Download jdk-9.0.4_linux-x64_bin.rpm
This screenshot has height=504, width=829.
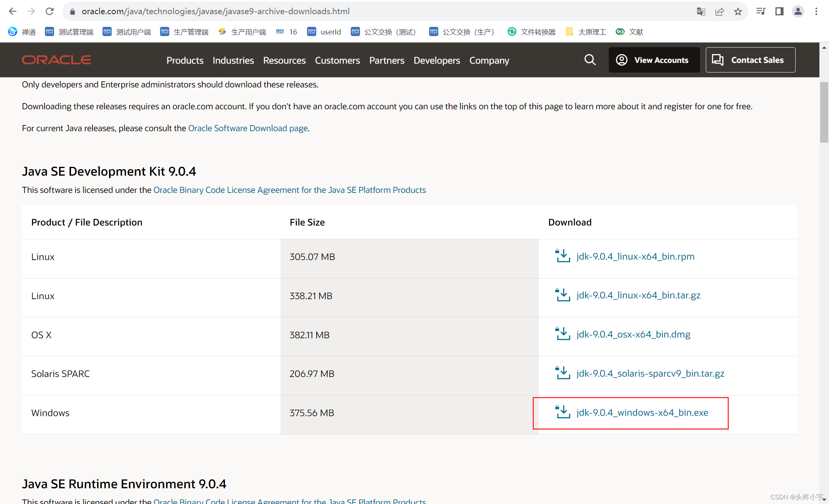[635, 256]
